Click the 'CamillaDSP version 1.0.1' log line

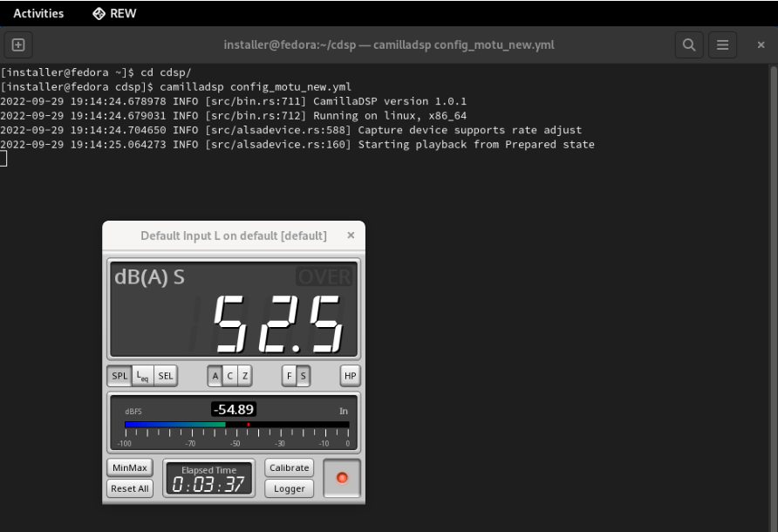[x=233, y=101]
